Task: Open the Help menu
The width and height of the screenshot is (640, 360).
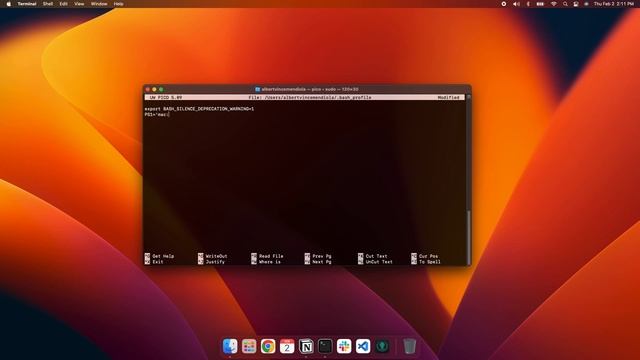Action: pyautogui.click(x=118, y=4)
